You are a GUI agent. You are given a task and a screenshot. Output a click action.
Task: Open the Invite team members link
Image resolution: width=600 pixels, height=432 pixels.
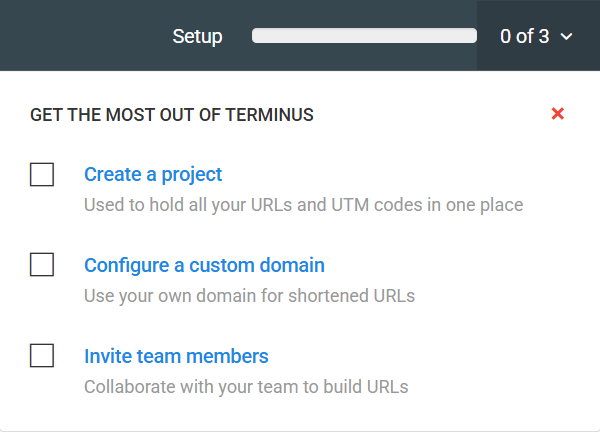click(x=176, y=356)
